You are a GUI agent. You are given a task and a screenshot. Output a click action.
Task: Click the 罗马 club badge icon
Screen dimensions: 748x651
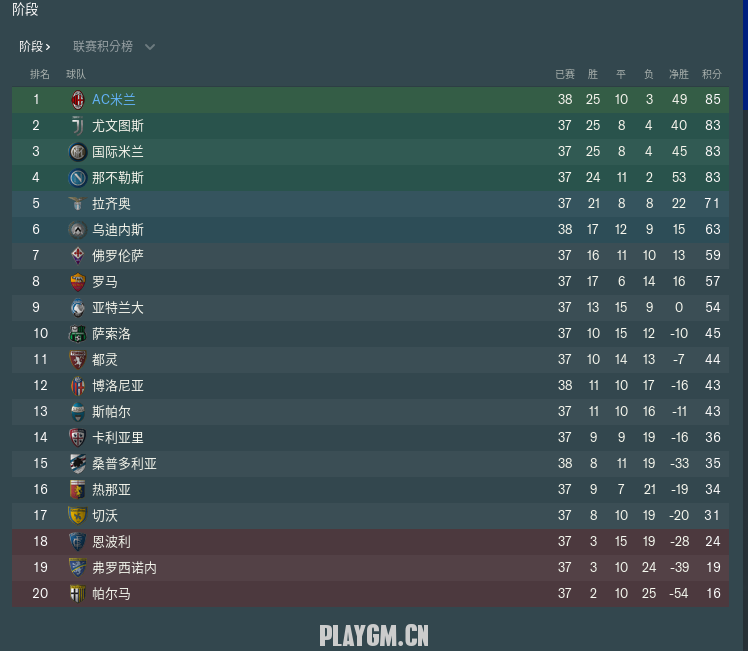click(x=77, y=282)
